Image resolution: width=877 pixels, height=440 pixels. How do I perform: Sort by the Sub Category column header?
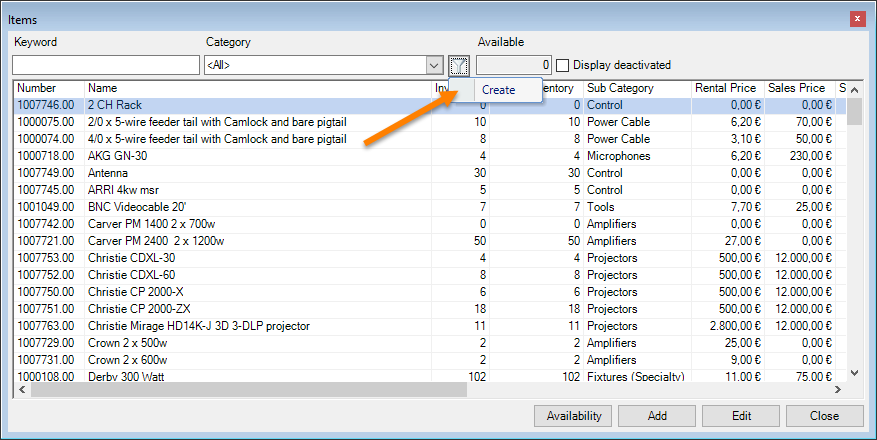tap(637, 88)
